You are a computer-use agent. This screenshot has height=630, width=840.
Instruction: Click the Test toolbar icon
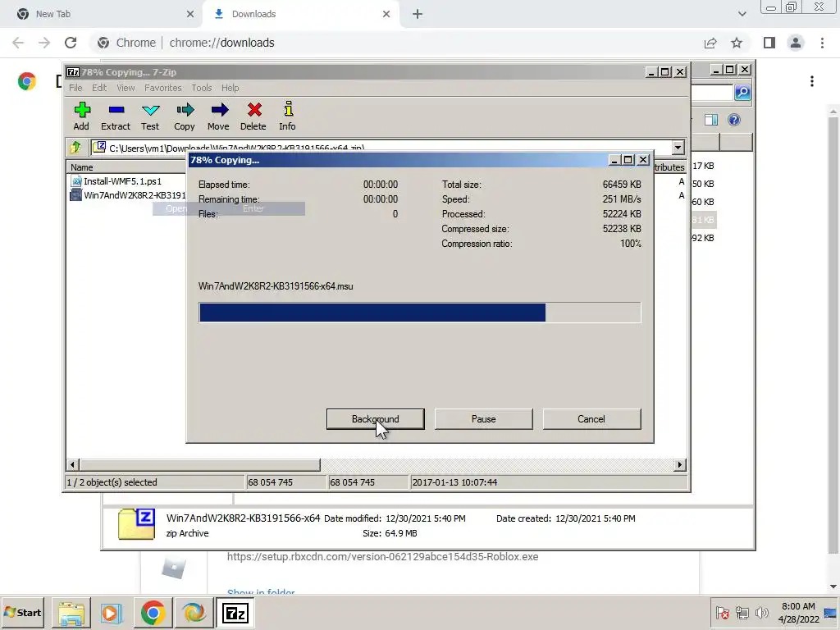pos(150,116)
